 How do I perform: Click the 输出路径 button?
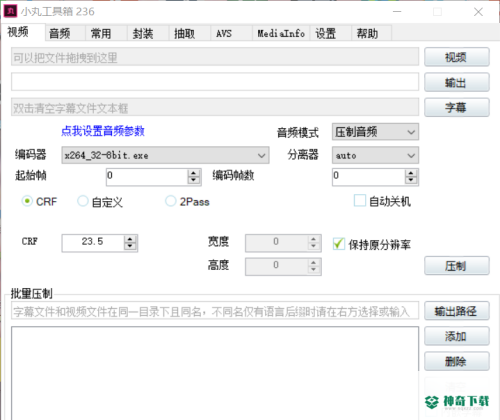click(457, 311)
